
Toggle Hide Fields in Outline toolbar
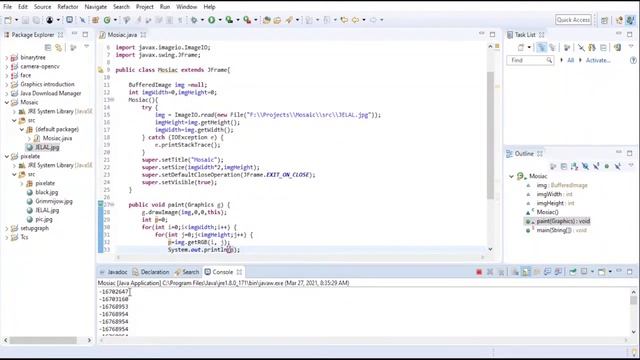(585, 167)
